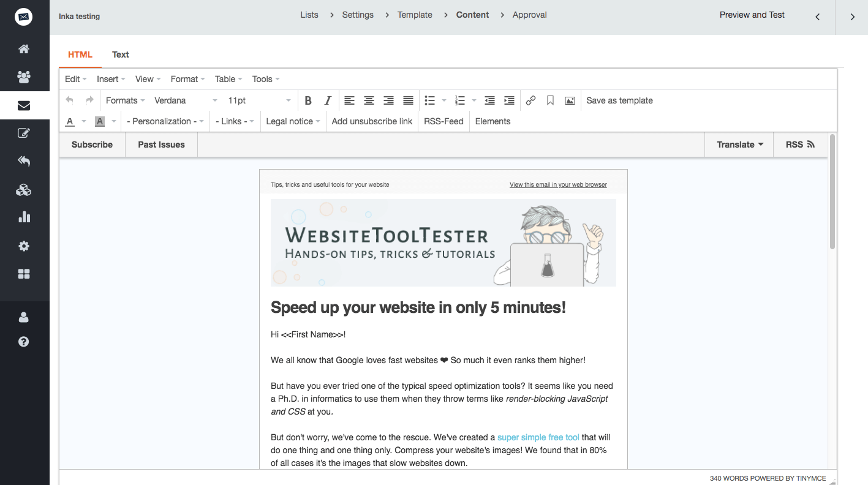Screen dimensions: 868x485
Task: Click the Past Issues button
Action: tap(161, 145)
